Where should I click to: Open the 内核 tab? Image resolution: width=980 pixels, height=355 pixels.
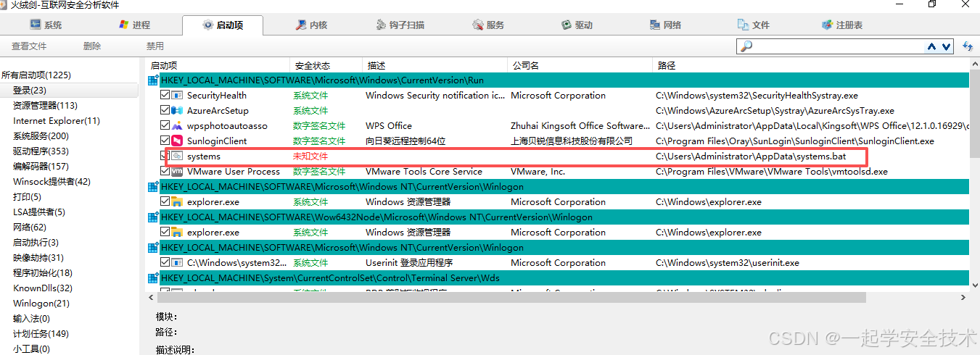pyautogui.click(x=312, y=25)
